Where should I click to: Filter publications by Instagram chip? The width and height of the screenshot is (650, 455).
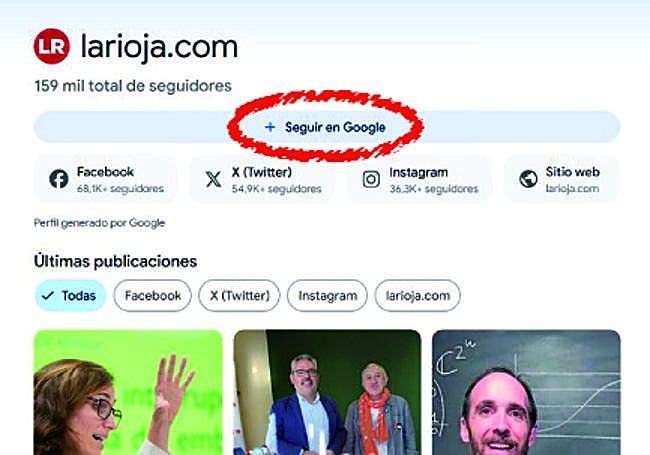(x=327, y=295)
